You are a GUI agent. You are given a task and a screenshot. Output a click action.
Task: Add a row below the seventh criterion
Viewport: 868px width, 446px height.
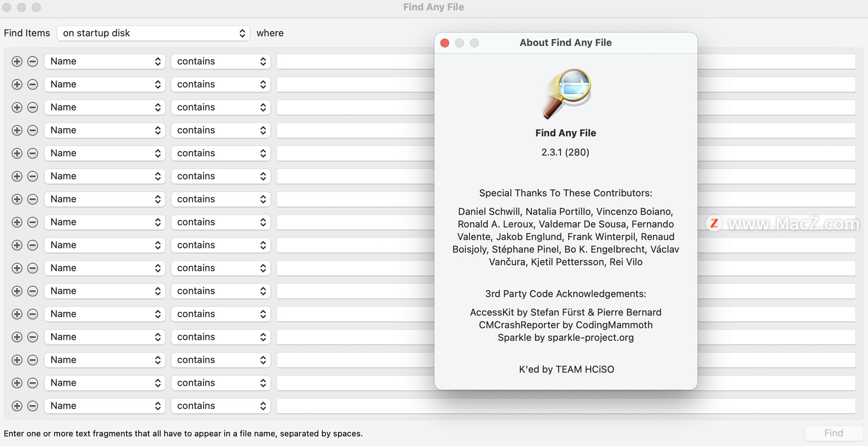click(17, 199)
